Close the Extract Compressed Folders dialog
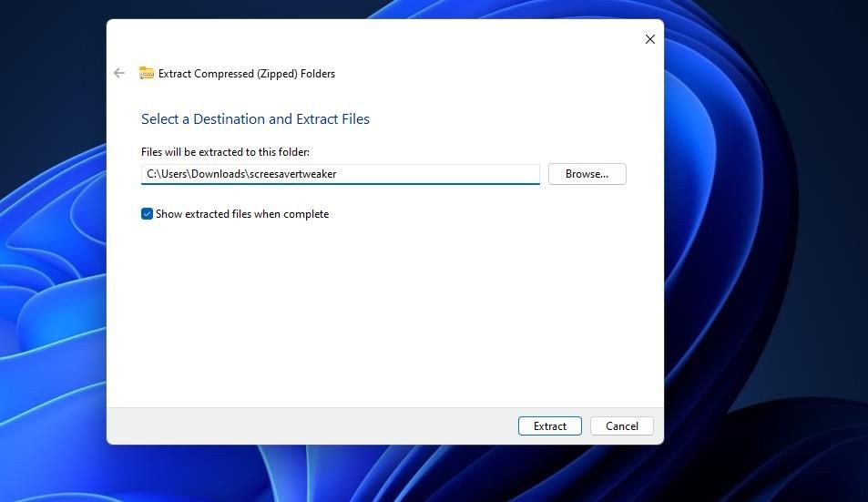868x502 pixels. tap(650, 39)
